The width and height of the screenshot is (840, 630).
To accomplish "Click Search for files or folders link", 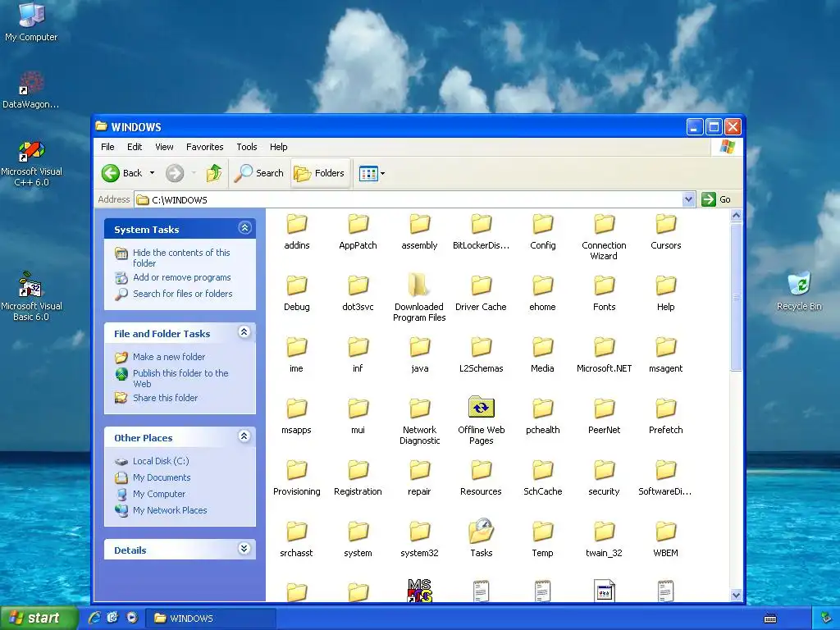I will [x=183, y=294].
